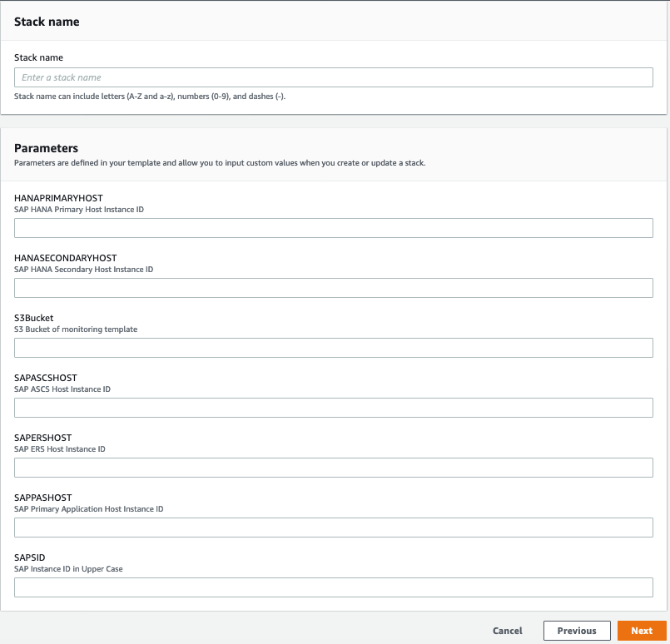Cancel the stack creation
The image size is (670, 644).
click(x=507, y=631)
